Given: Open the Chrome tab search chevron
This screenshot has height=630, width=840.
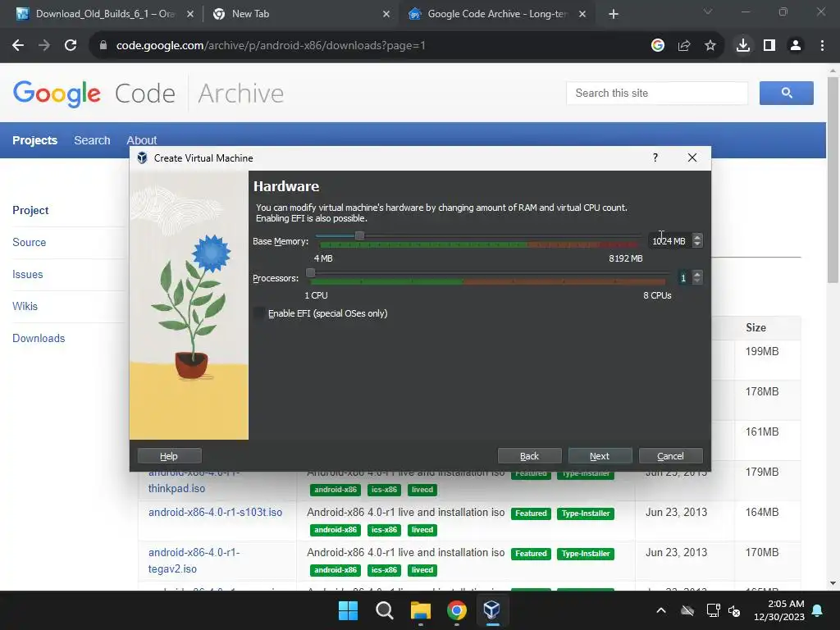Looking at the screenshot, I should click(x=708, y=11).
